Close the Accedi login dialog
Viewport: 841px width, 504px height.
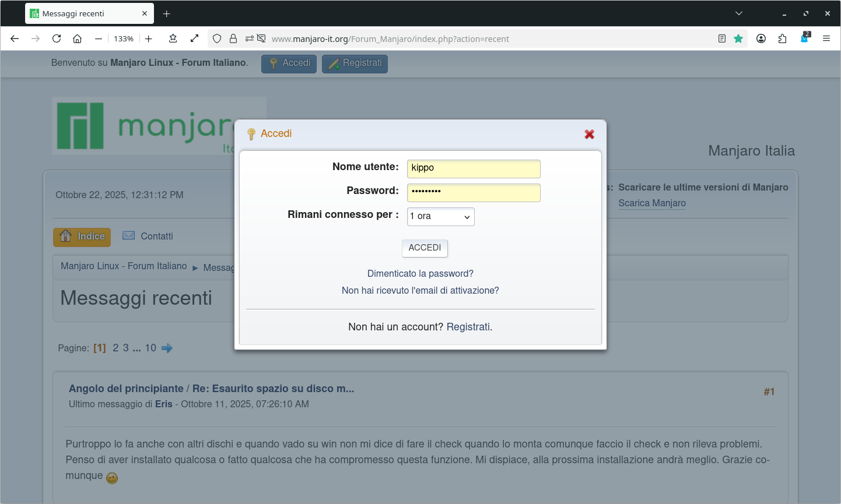coord(589,134)
